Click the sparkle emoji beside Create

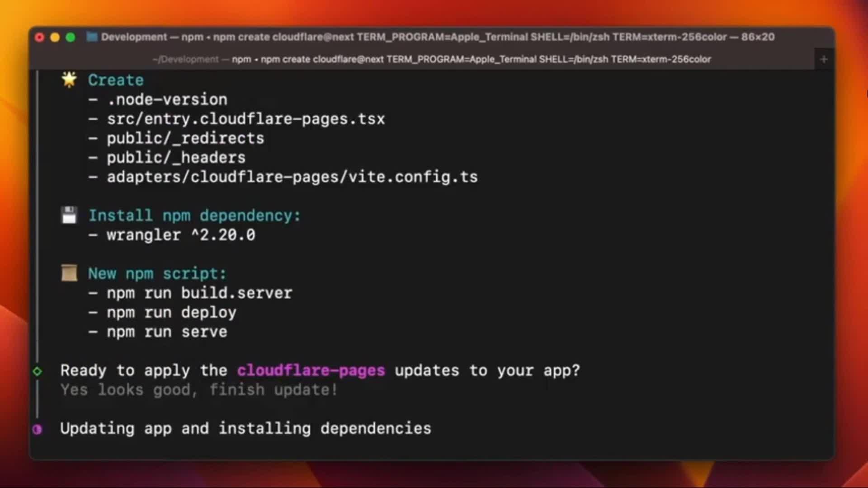pos(69,80)
